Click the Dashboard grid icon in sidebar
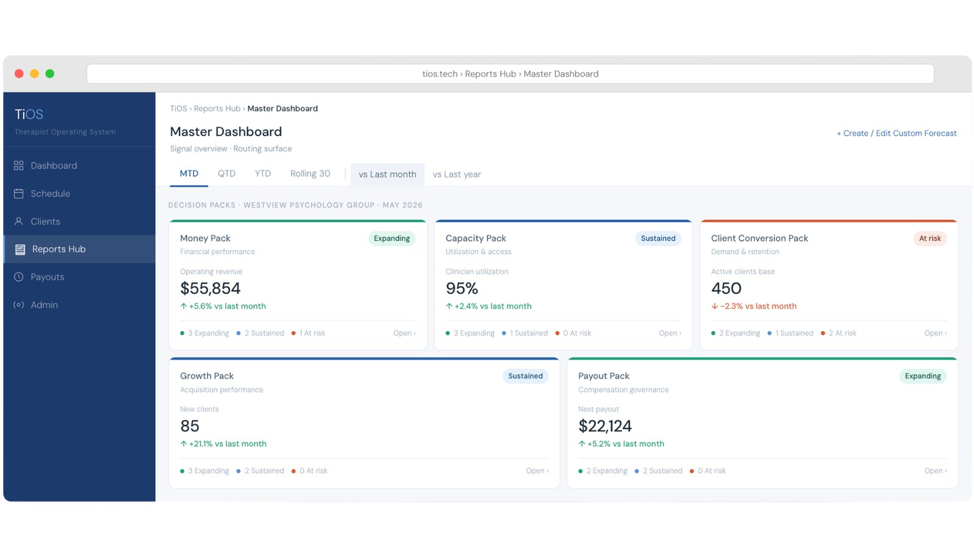This screenshot has height=560, width=974. tap(19, 166)
